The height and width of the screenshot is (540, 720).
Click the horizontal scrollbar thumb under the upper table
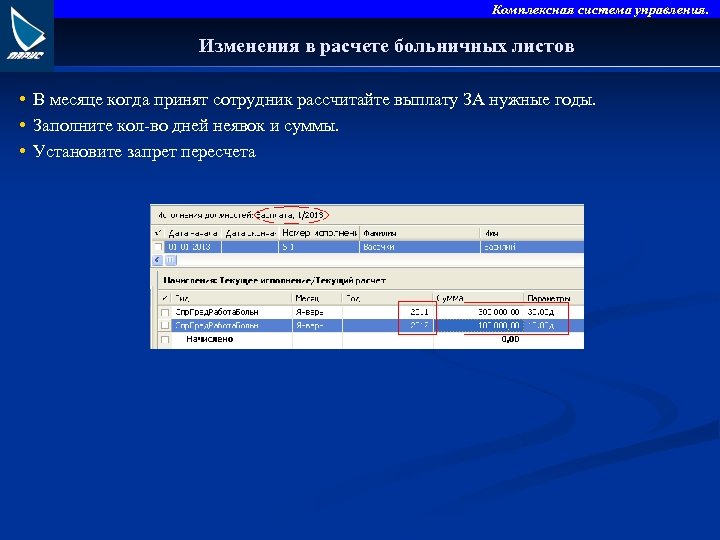coord(170,260)
